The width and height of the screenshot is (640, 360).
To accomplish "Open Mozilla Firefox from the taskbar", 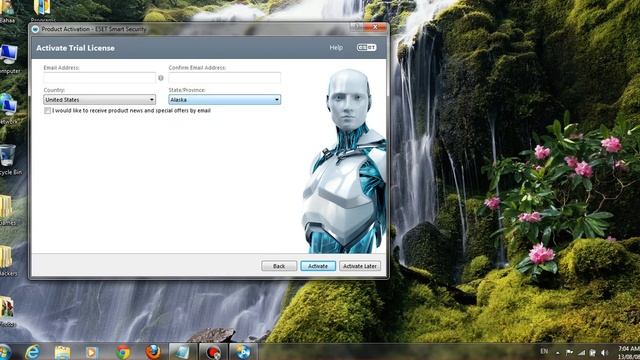I will tap(153, 352).
